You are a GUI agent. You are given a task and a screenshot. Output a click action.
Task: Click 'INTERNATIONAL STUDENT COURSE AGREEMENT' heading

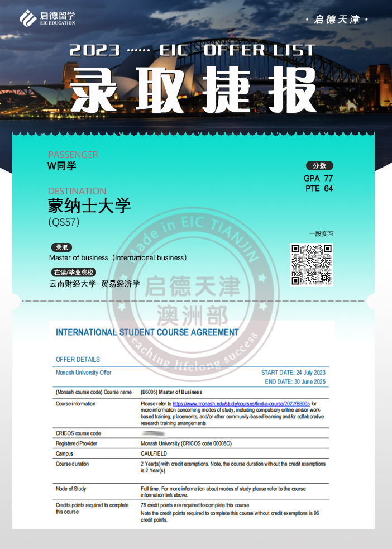click(147, 332)
